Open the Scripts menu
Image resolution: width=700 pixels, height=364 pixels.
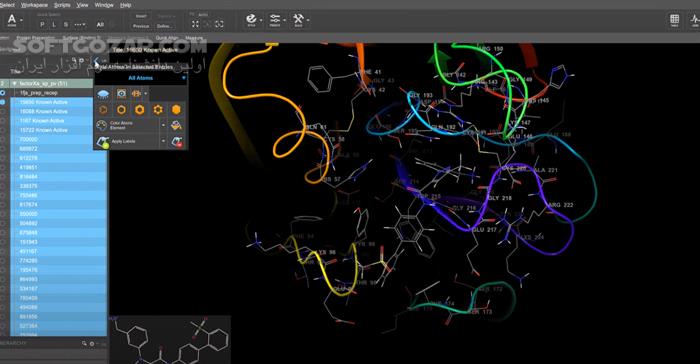tap(62, 5)
